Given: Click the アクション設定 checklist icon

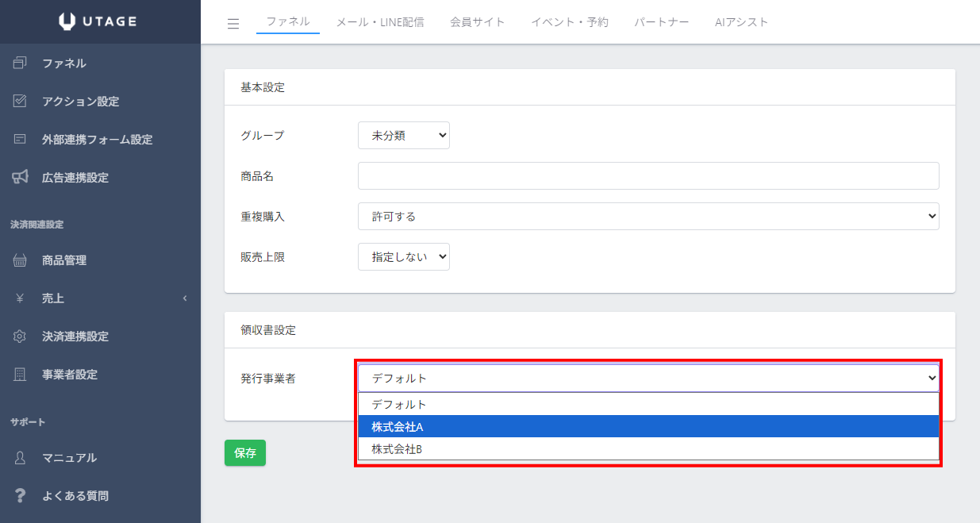Looking at the screenshot, I should [x=21, y=102].
